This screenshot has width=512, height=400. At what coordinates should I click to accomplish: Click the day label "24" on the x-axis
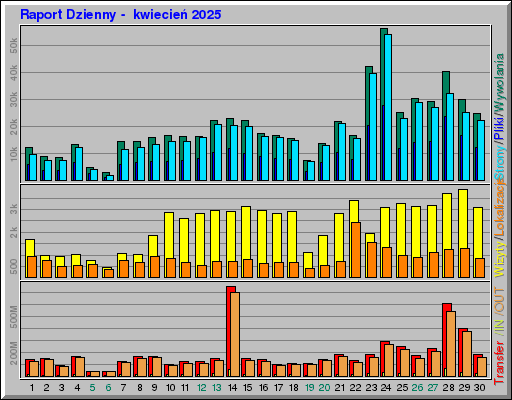tap(386, 388)
